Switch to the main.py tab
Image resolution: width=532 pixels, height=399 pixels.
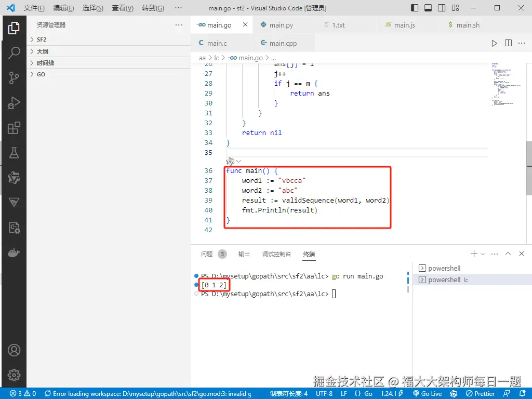[x=284, y=25]
